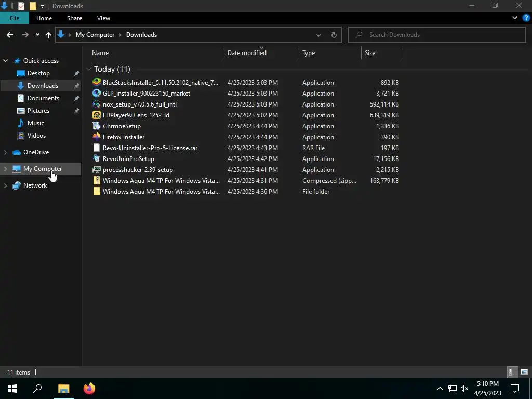
Task: Open the muted volume tray icon
Action: point(464,389)
